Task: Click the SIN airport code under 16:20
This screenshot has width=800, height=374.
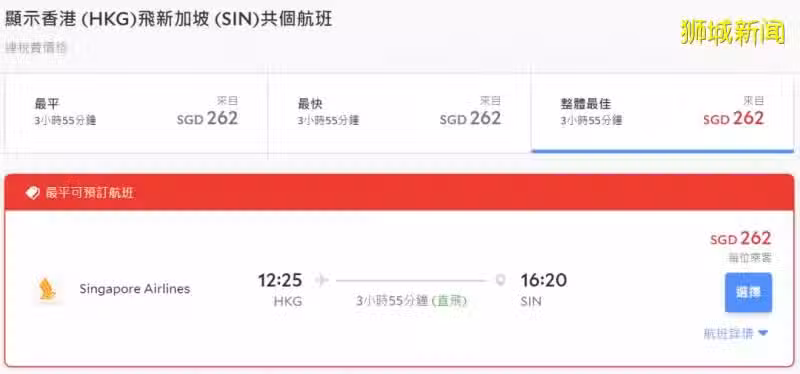Action: click(x=531, y=302)
